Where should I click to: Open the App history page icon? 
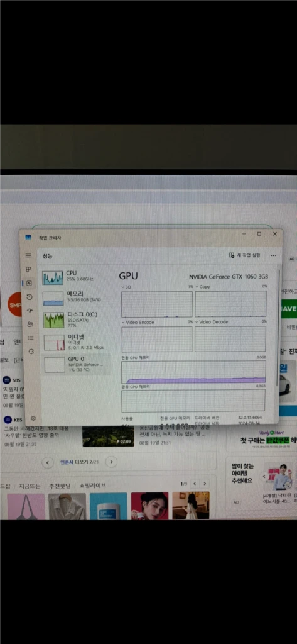tap(29, 297)
